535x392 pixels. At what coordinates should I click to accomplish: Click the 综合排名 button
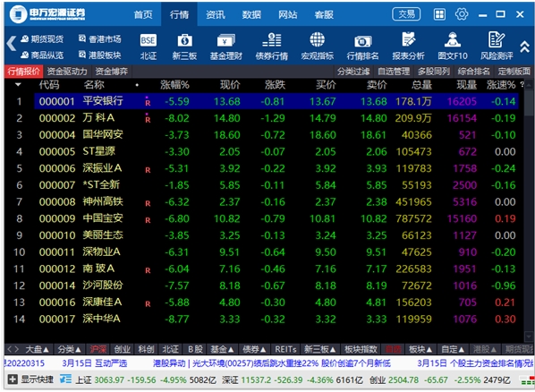(x=473, y=72)
